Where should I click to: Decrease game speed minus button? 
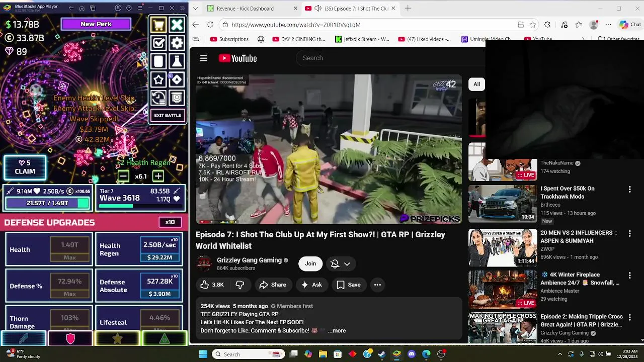[123, 176]
